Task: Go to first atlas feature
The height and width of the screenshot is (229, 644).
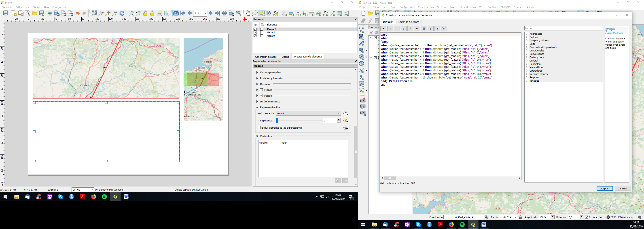Action: [x=183, y=13]
